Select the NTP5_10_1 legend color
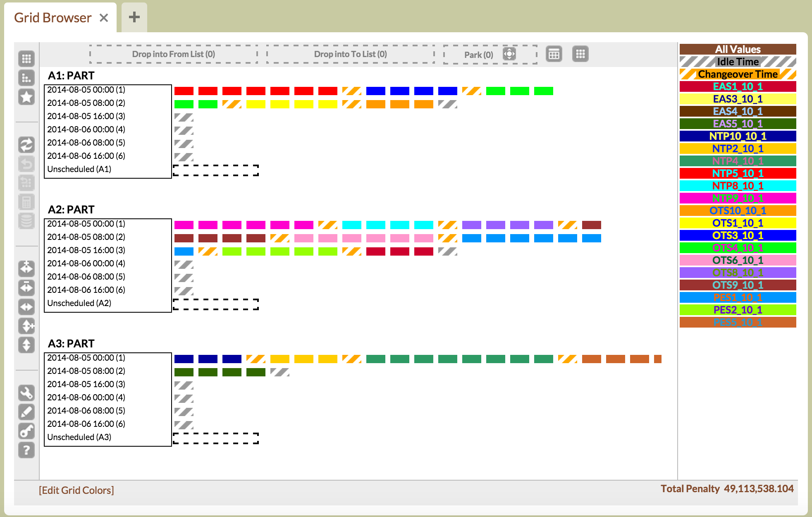Image resolution: width=812 pixels, height=517 pixels. pos(738,173)
